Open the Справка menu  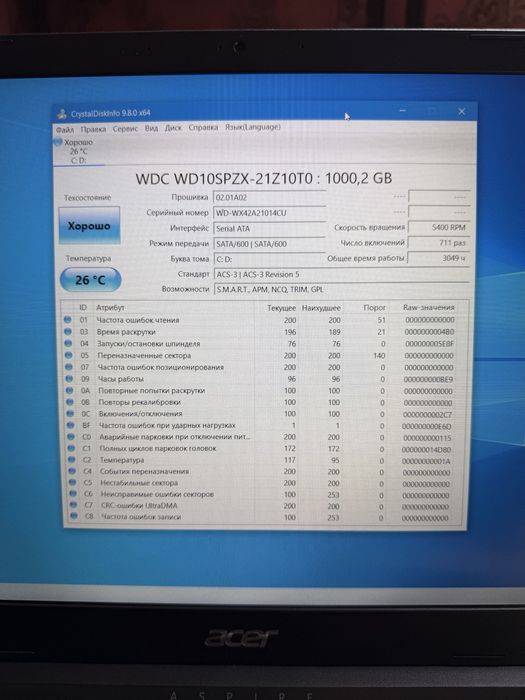tap(203, 127)
